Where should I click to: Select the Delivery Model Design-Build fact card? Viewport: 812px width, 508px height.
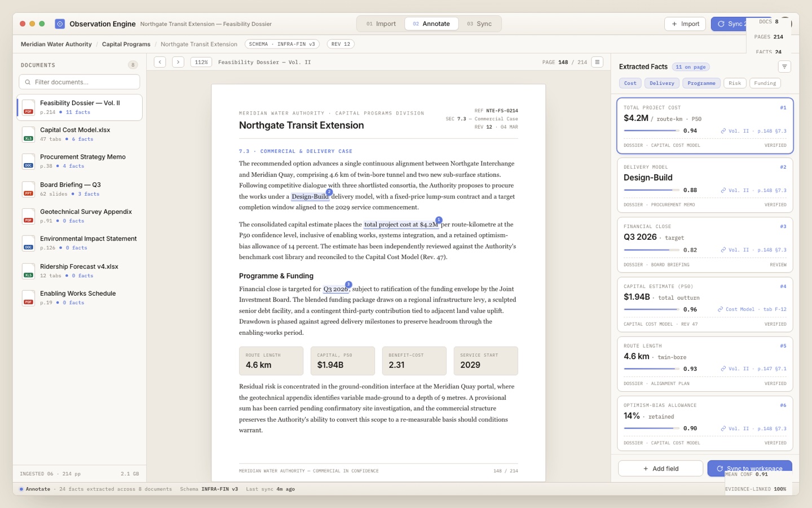[x=705, y=185]
